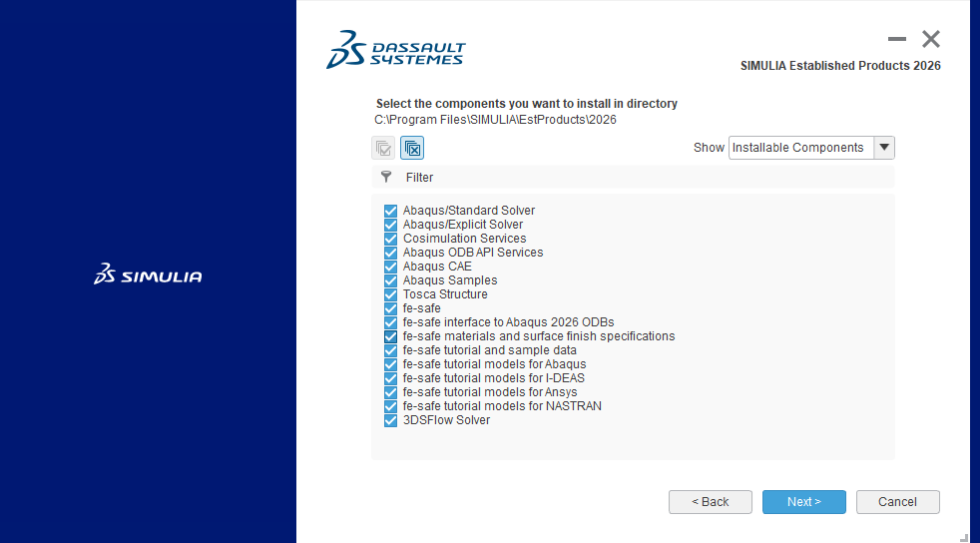Viewport: 980px width, 543px height.
Task: Minimize the installer window
Action: pos(897,40)
